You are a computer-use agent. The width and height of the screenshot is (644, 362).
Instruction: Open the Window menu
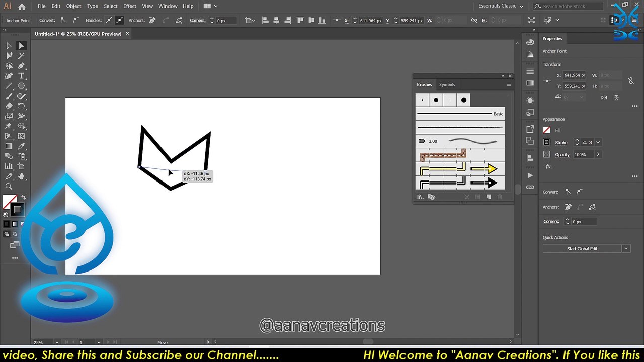[168, 6]
